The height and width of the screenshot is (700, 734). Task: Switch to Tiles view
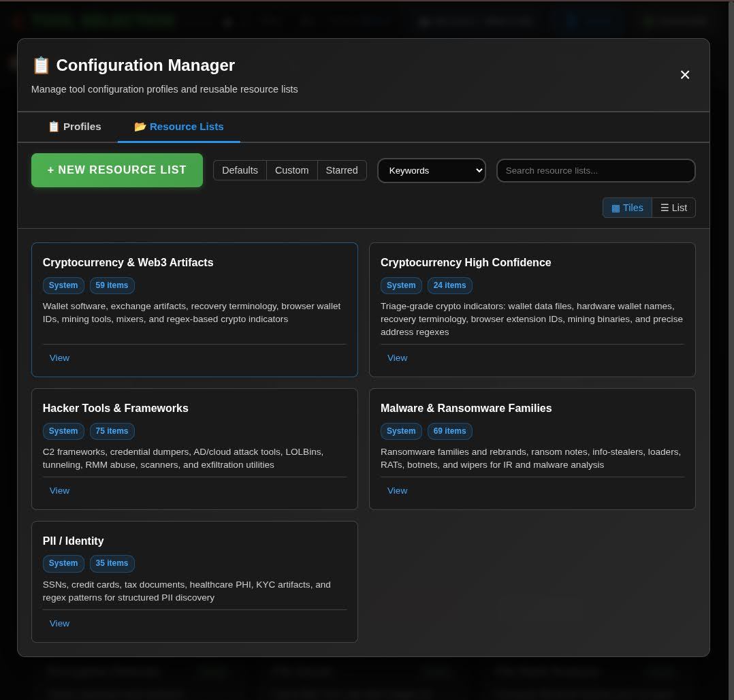[627, 208]
